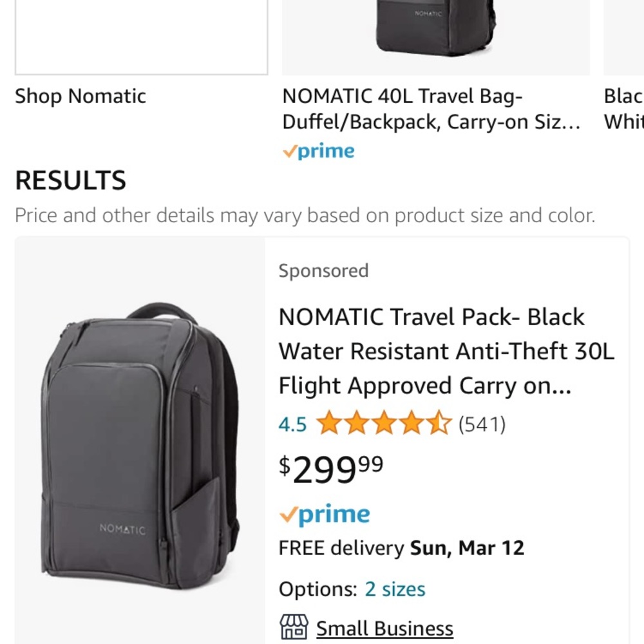The width and height of the screenshot is (644, 644).
Task: Click the partially visible Black White product
Action: (624, 109)
